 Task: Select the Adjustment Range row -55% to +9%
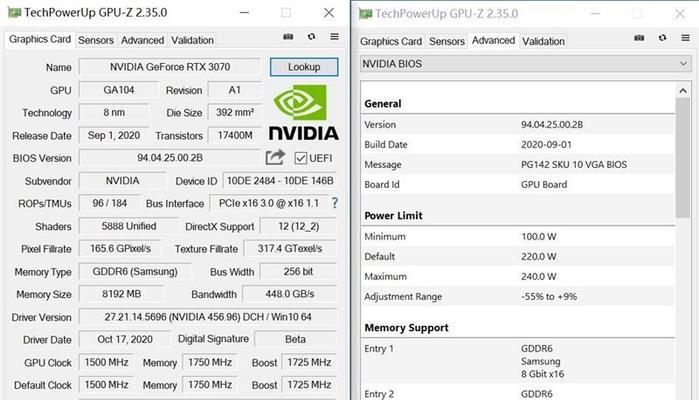tap(518, 297)
